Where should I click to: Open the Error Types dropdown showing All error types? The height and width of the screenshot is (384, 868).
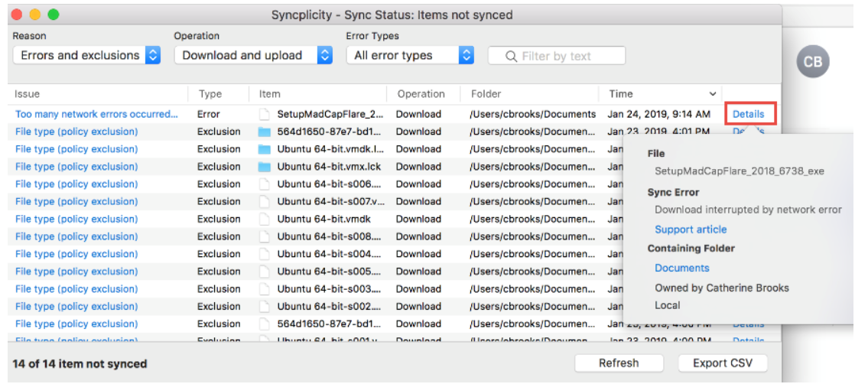click(x=410, y=55)
